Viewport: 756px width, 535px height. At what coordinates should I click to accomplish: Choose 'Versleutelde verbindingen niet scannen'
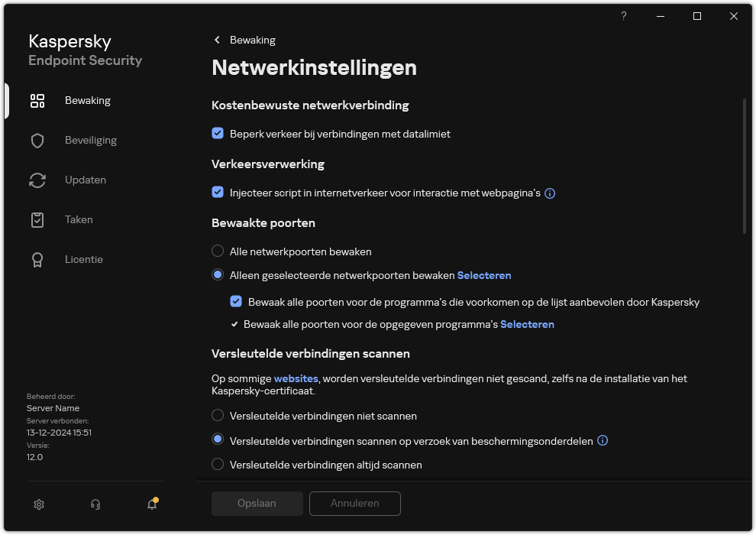(x=218, y=416)
